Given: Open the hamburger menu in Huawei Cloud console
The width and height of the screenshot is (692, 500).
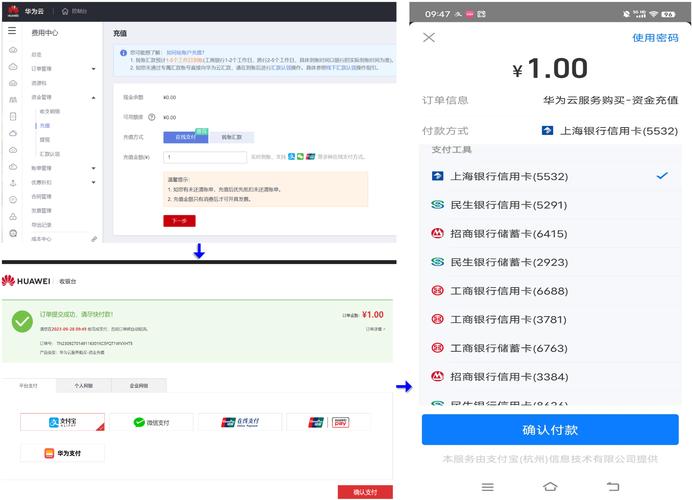Looking at the screenshot, I should point(12,30).
